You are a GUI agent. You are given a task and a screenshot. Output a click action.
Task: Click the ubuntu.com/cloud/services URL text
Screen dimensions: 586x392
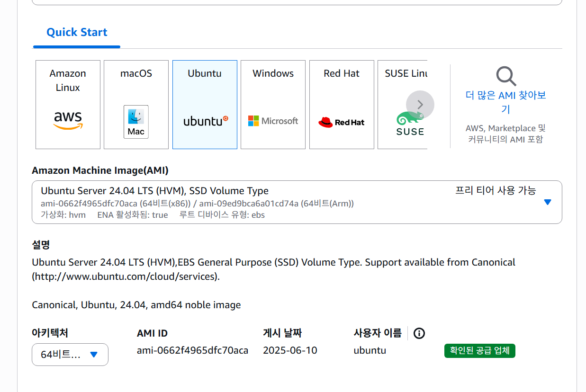coord(126,276)
